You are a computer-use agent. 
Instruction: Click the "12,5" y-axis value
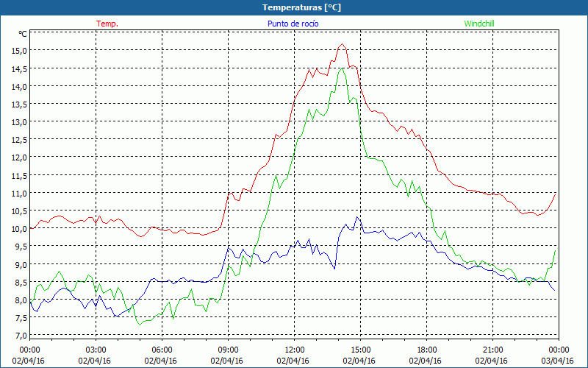coord(20,140)
